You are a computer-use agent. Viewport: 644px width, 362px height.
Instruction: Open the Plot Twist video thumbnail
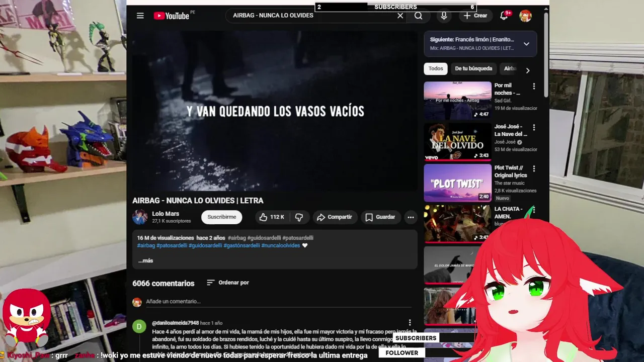tap(457, 183)
